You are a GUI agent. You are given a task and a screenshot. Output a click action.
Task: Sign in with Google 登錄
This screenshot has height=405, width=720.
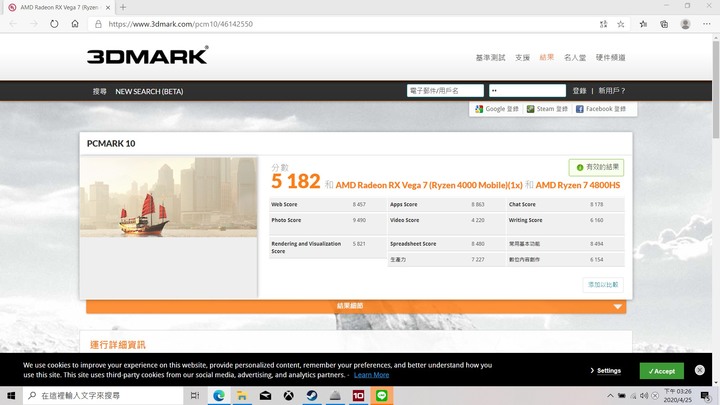pos(497,109)
